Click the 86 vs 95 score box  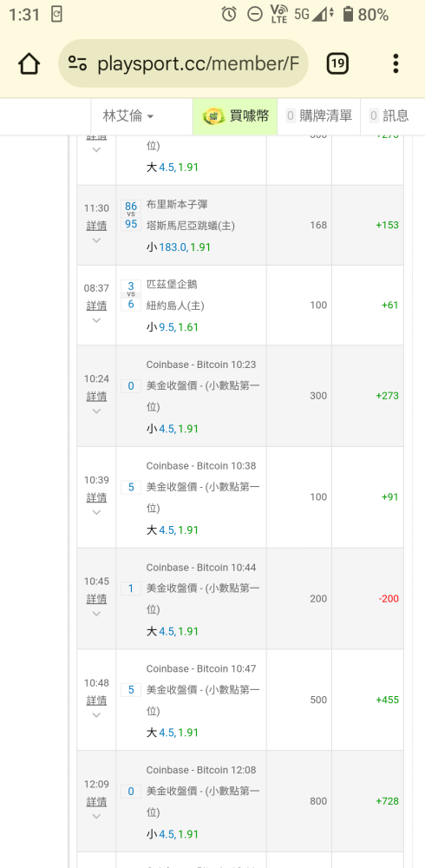[131, 215]
